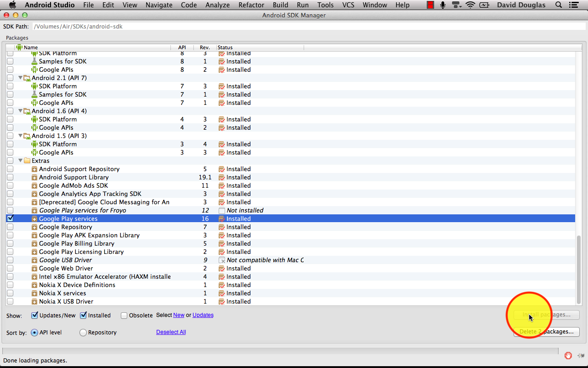Click the Android Support Repository package icon
This screenshot has width=588, height=368.
coord(34,169)
